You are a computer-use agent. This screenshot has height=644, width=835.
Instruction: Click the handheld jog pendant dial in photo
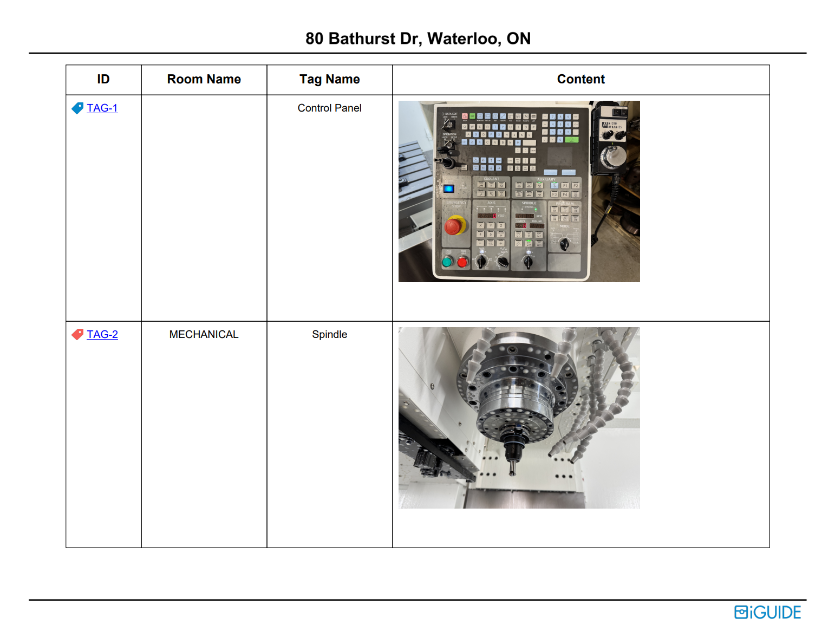click(615, 158)
